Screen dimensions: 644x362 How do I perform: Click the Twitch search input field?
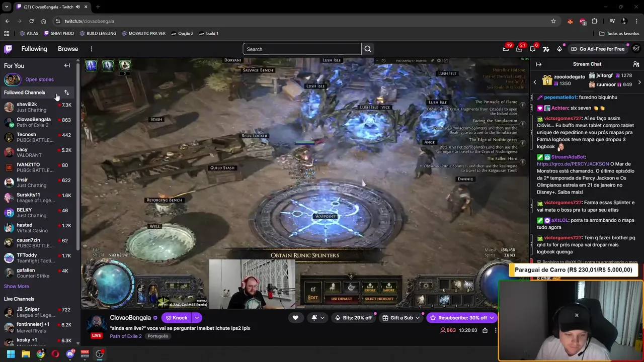(302, 49)
